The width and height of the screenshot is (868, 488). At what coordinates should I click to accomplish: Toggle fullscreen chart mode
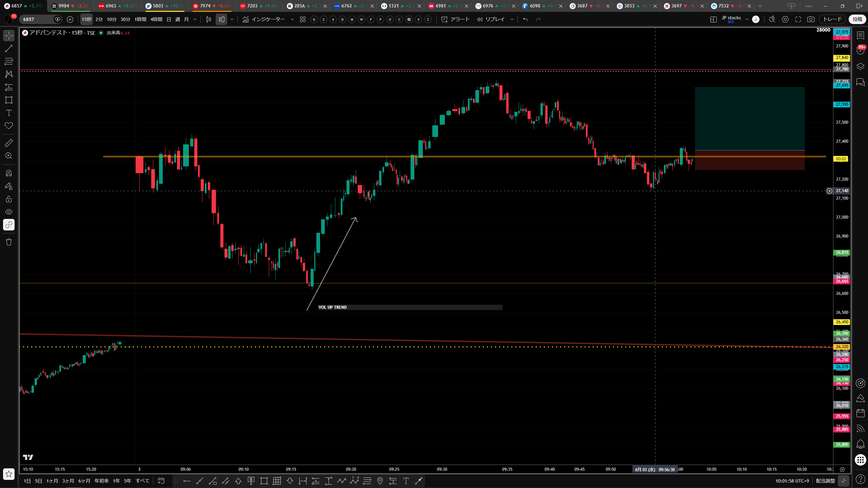(798, 19)
